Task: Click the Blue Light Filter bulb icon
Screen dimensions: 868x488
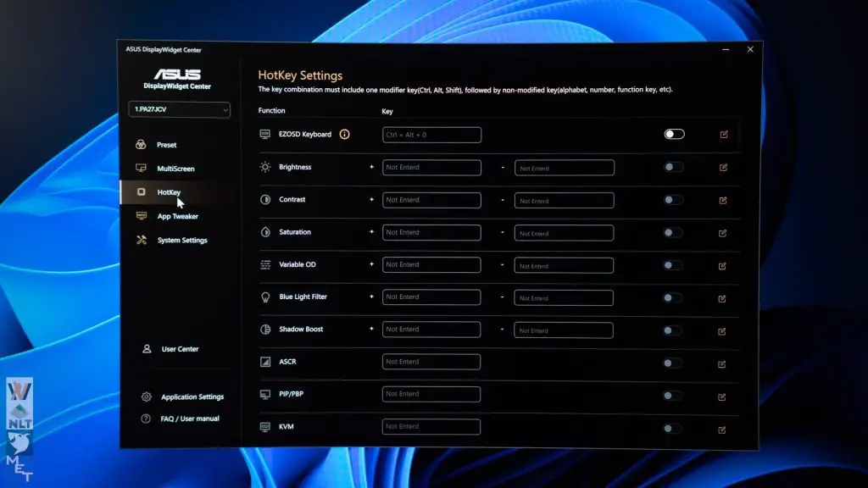Action: (265, 297)
